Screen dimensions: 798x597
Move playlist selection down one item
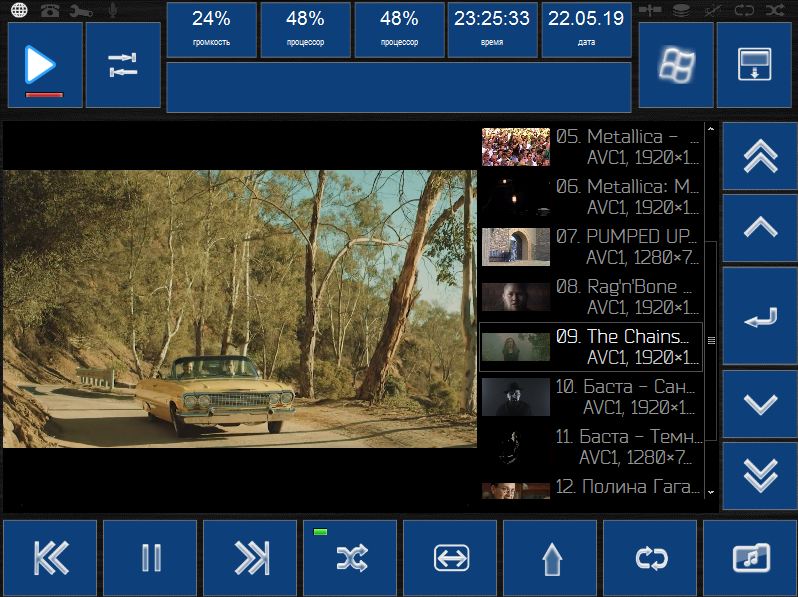[x=760, y=404]
